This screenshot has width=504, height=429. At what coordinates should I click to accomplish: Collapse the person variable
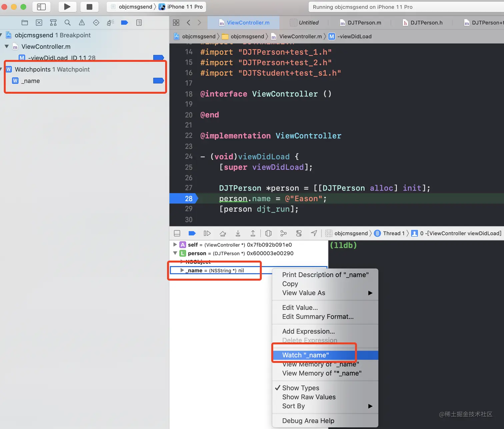click(175, 253)
